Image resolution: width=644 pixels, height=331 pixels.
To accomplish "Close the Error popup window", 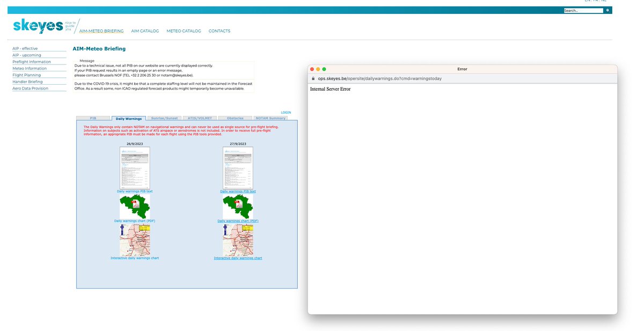I will [312, 69].
